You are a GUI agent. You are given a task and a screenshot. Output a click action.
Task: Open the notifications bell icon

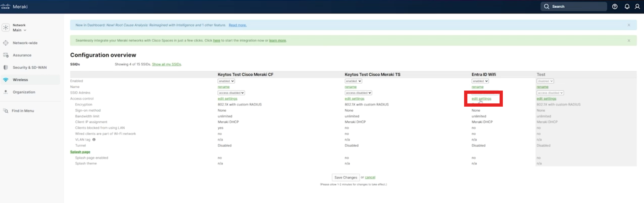(x=627, y=7)
